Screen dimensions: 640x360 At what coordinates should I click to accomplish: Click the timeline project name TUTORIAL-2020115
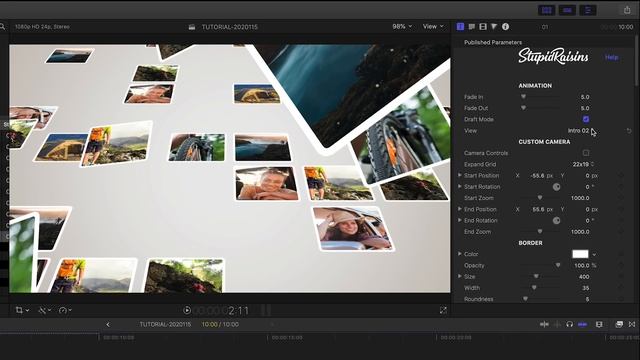pos(165,324)
